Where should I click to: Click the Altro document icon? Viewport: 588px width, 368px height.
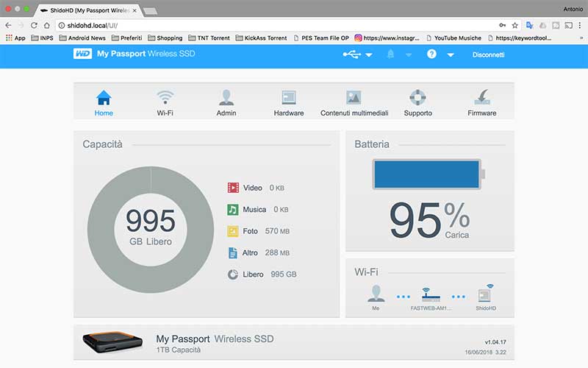coord(233,252)
